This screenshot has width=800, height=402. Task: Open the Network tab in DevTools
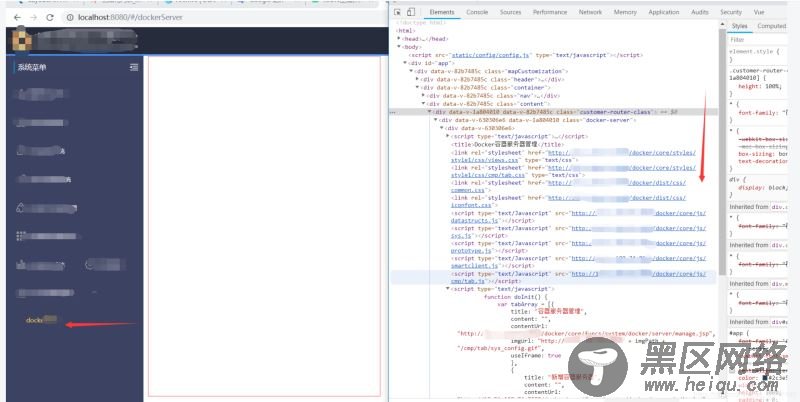pyautogui.click(x=590, y=12)
